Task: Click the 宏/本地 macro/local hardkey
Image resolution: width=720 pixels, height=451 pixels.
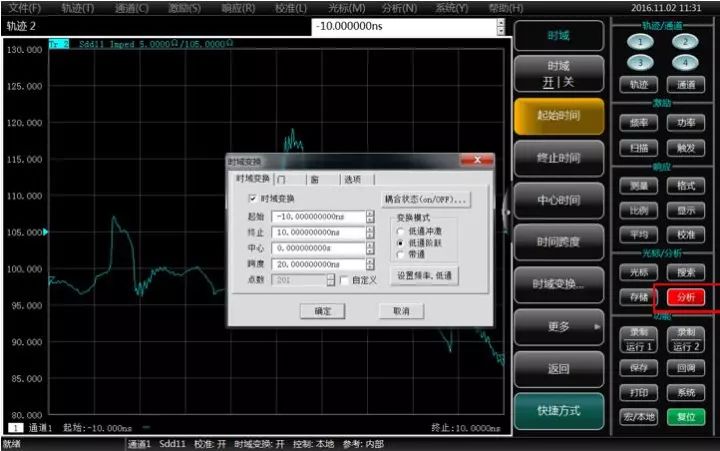Action: coord(639,417)
